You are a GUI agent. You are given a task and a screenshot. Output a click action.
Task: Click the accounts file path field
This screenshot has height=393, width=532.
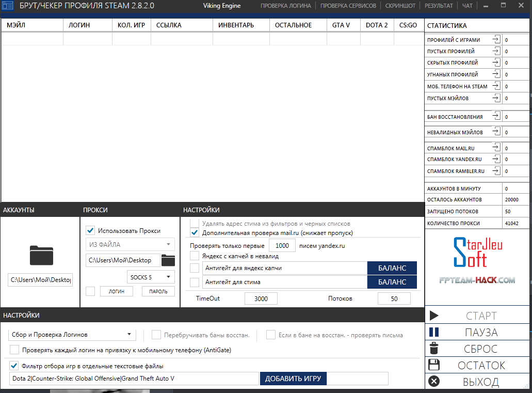pos(40,279)
